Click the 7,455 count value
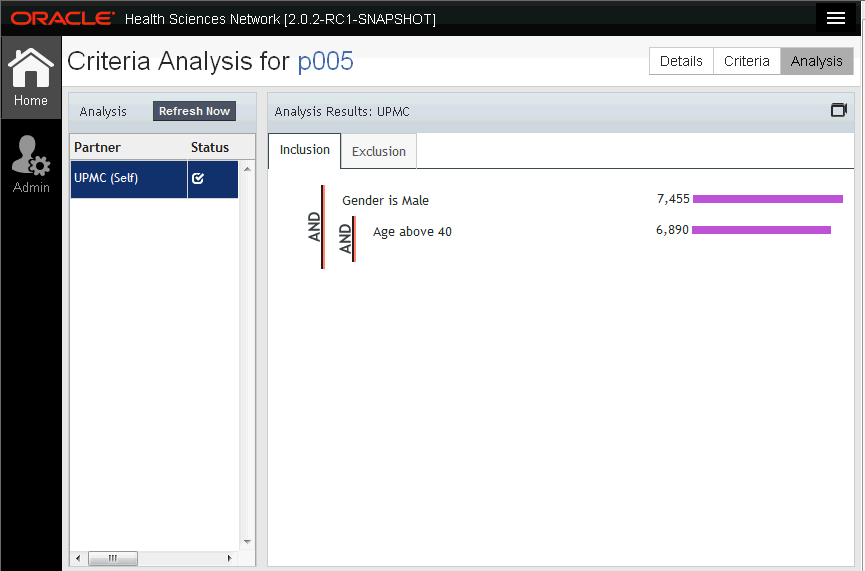The width and height of the screenshot is (865, 571). [x=673, y=199]
